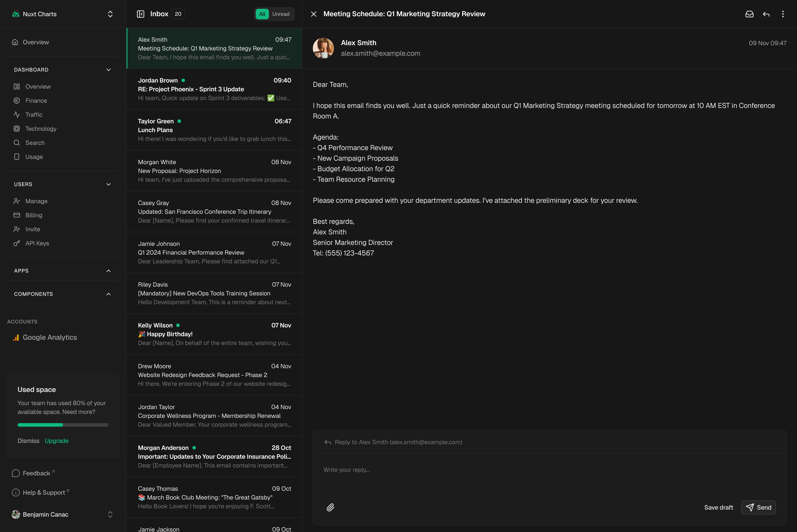Click the used space progress bar

point(63,425)
